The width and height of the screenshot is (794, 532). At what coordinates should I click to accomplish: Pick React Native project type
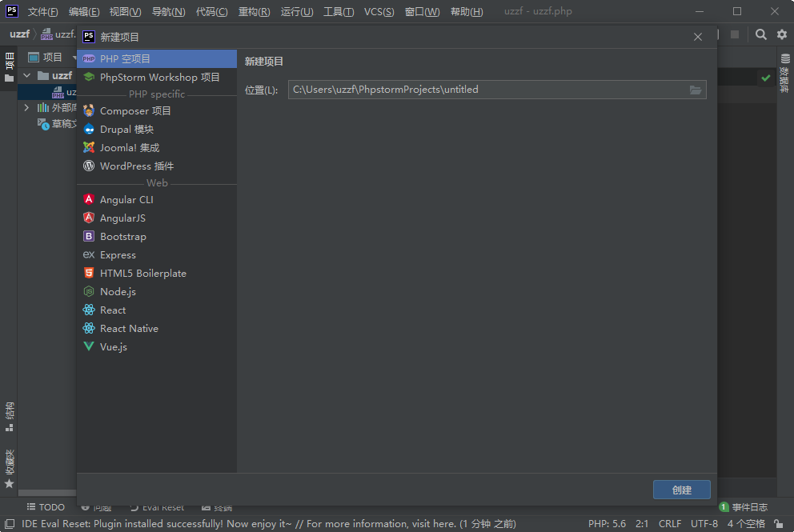pos(156,329)
